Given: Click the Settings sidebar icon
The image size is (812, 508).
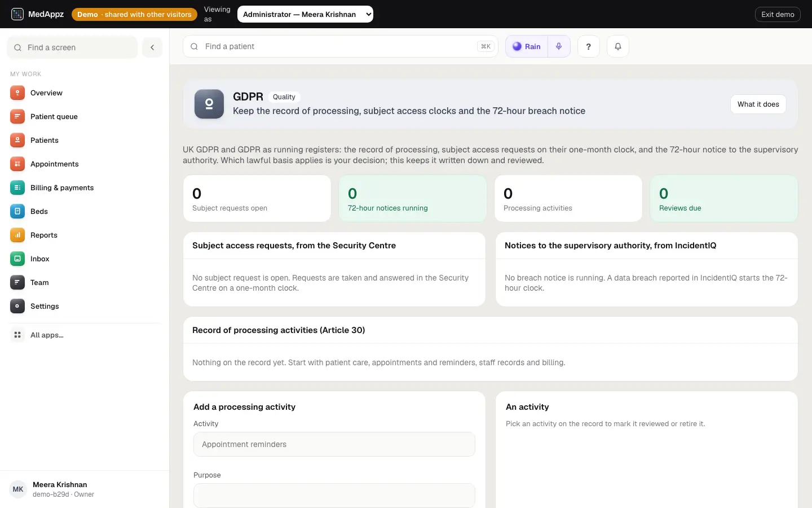Looking at the screenshot, I should point(17,306).
